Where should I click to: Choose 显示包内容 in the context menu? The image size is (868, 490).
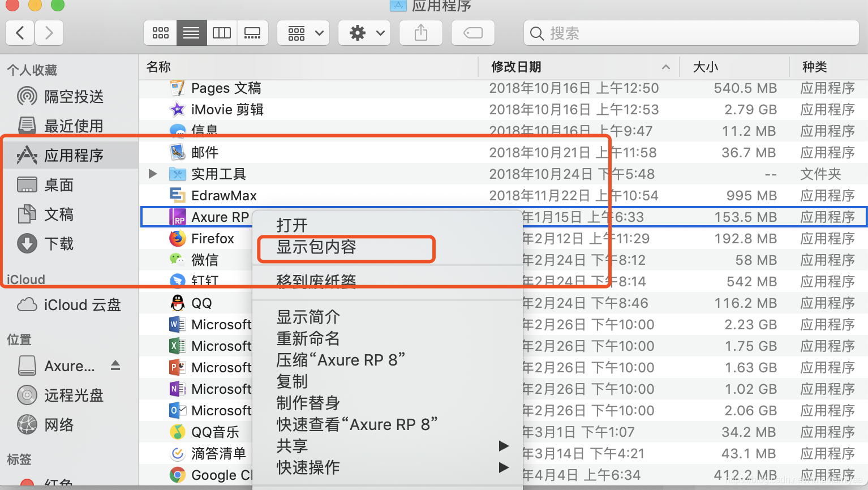pyautogui.click(x=388, y=247)
